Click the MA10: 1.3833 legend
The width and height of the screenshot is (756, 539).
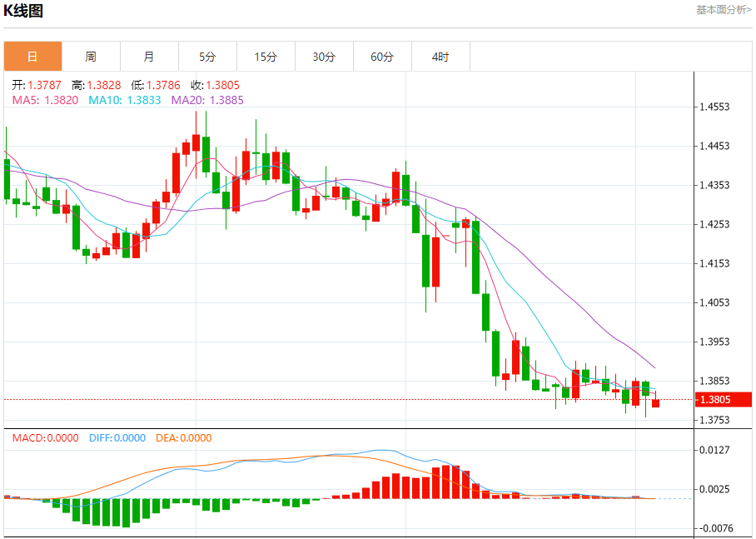click(x=124, y=100)
